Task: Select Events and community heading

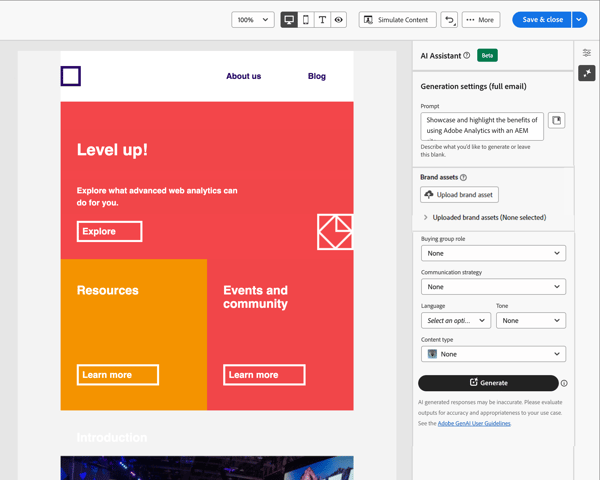Action: tap(255, 297)
